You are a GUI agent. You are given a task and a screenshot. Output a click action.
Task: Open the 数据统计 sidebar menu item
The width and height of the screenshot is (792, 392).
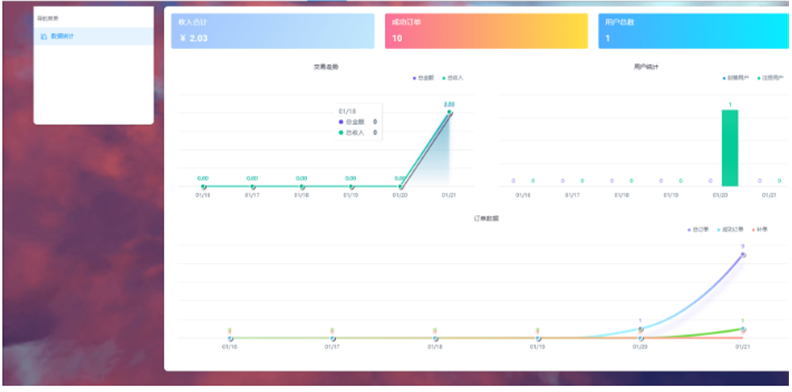click(x=93, y=36)
